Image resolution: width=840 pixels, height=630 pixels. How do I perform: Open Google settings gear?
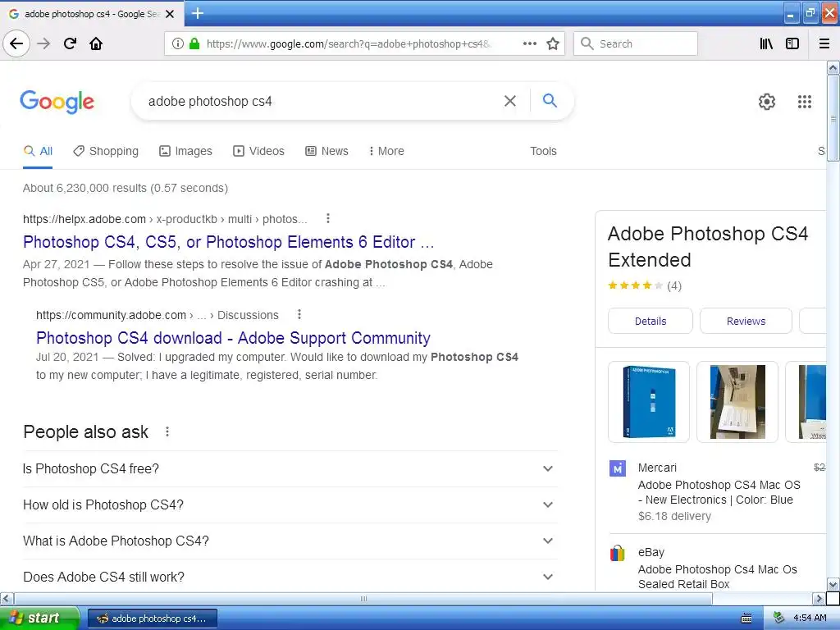coord(767,101)
